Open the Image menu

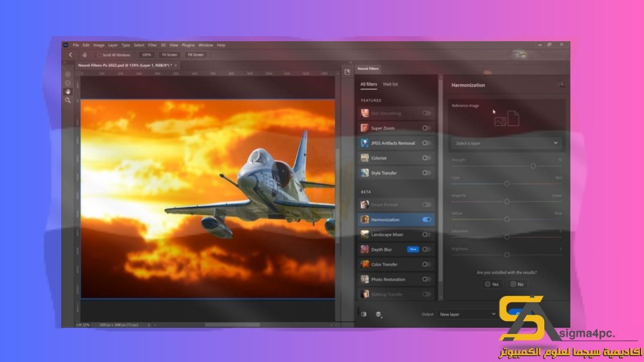[x=99, y=45]
